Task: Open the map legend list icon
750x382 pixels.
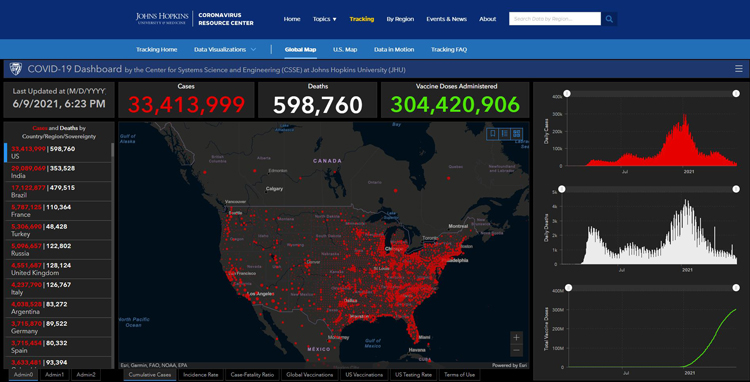Action: pyautogui.click(x=505, y=134)
